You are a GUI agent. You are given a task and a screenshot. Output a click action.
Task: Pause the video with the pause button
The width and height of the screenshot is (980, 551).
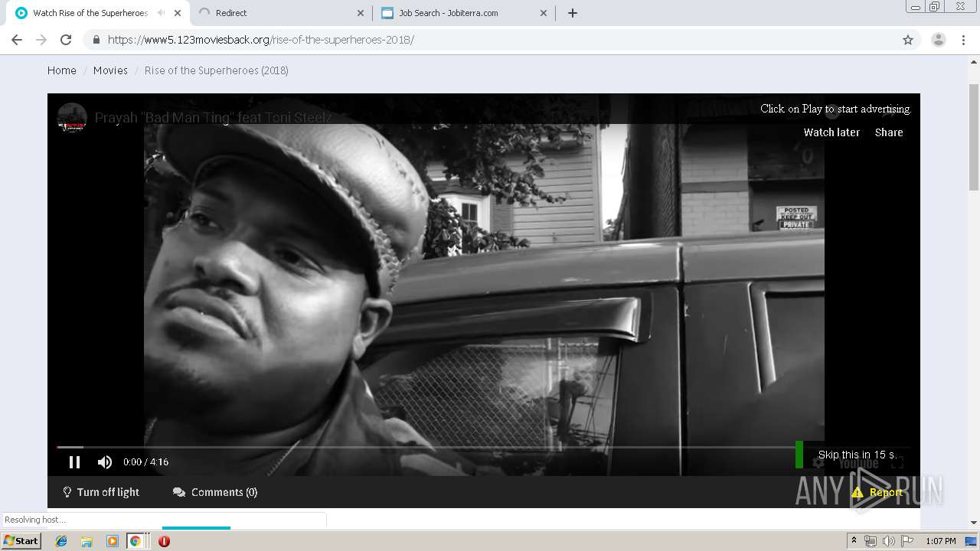click(x=74, y=461)
